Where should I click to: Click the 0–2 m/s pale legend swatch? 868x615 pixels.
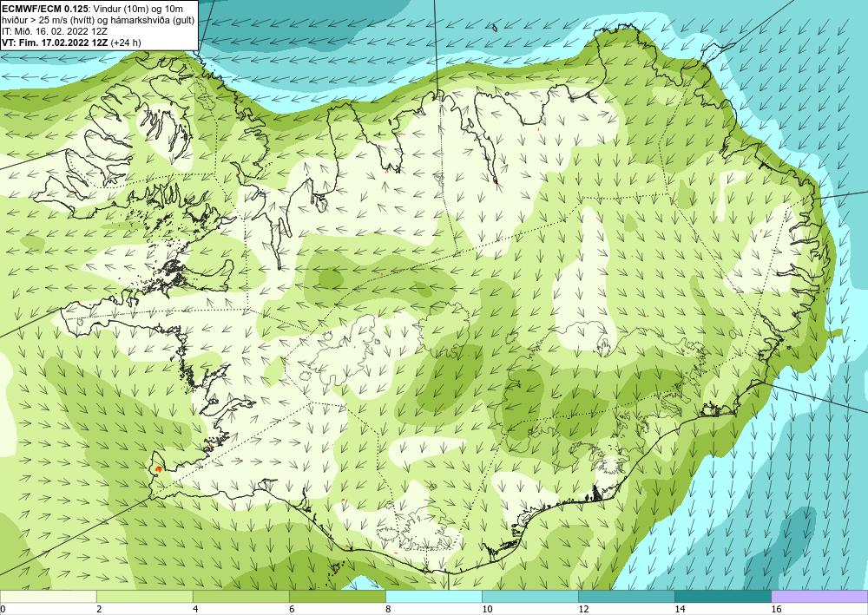(x=48, y=596)
